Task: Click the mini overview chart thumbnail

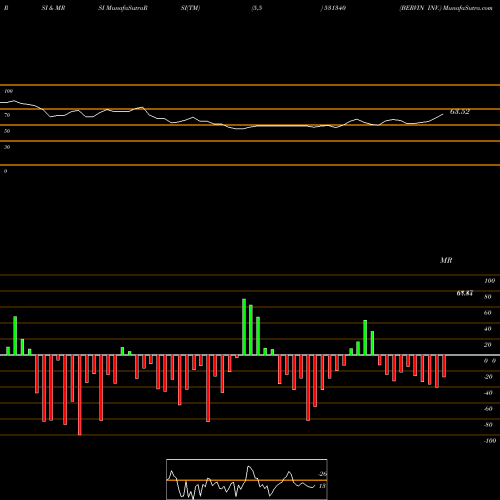Action: 247,479
